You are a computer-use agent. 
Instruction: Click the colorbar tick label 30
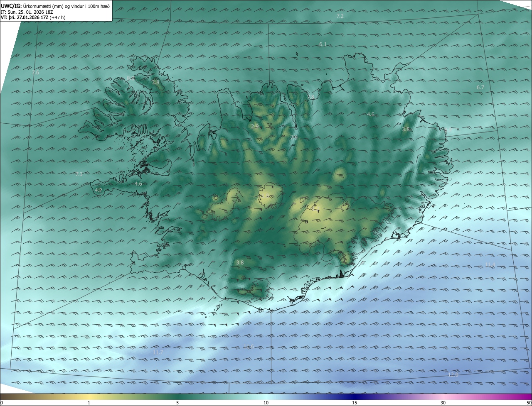(443, 403)
